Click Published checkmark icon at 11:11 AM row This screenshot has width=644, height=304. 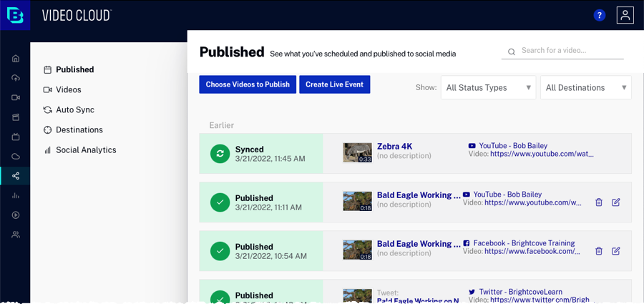(x=220, y=202)
